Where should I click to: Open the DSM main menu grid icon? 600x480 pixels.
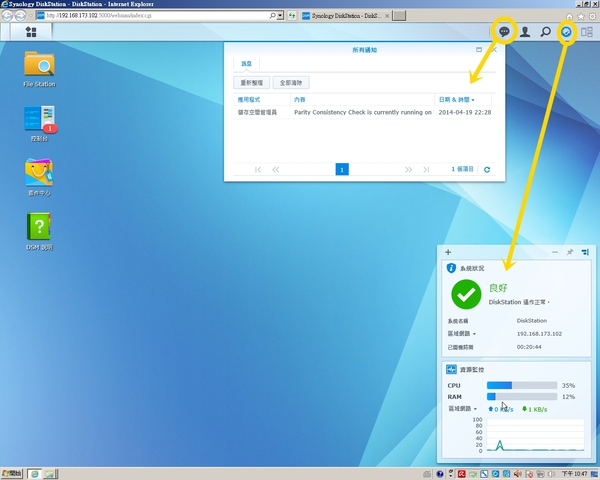click(x=31, y=32)
